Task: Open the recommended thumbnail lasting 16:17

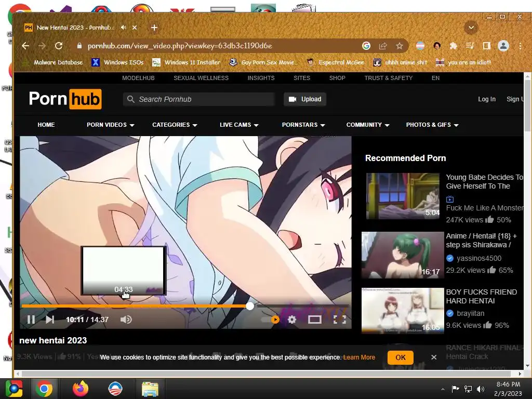Action: (x=403, y=255)
